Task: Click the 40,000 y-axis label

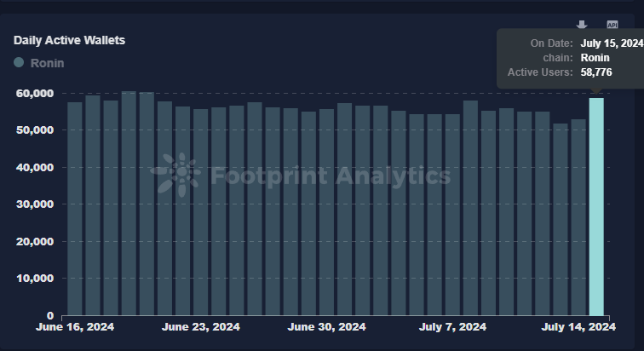Action: (35, 168)
